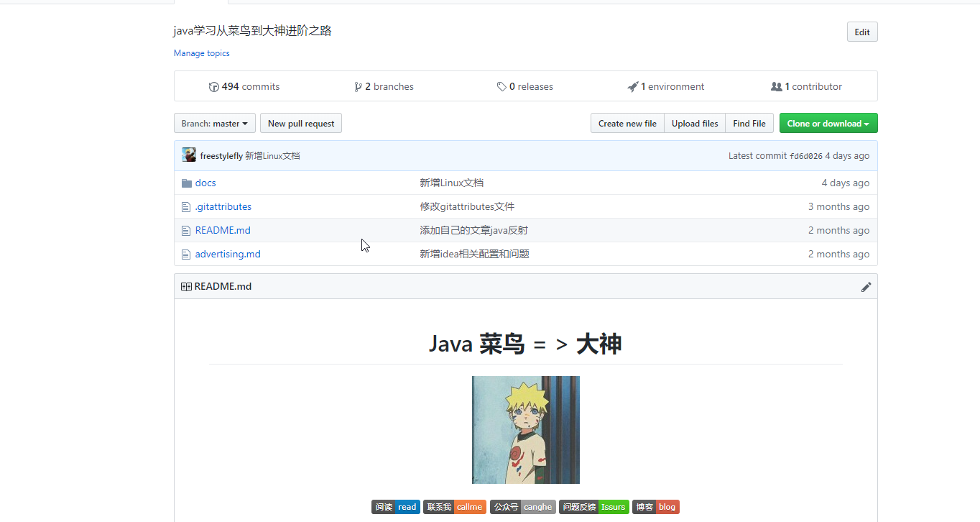Click the file icon beside .gitattributes

pyautogui.click(x=185, y=206)
